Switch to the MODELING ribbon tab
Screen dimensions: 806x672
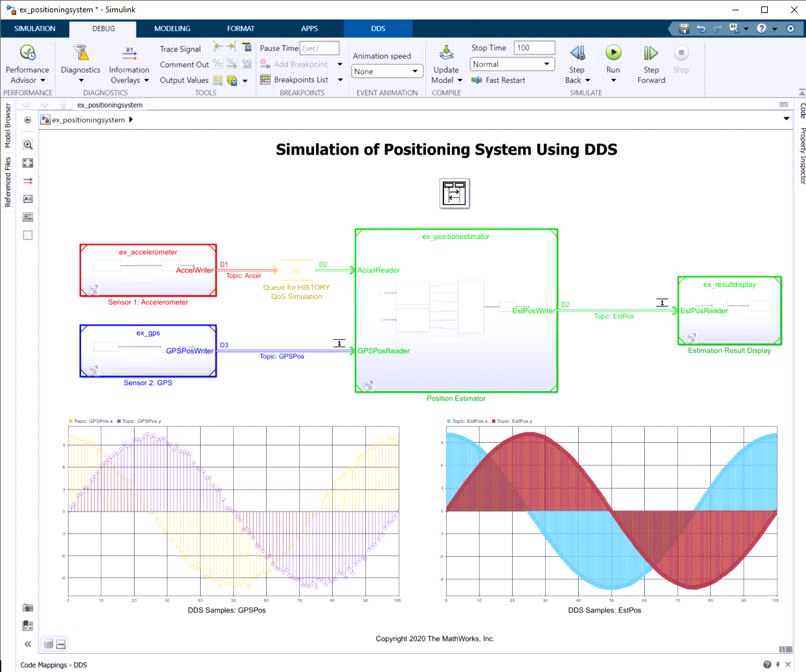pyautogui.click(x=172, y=28)
